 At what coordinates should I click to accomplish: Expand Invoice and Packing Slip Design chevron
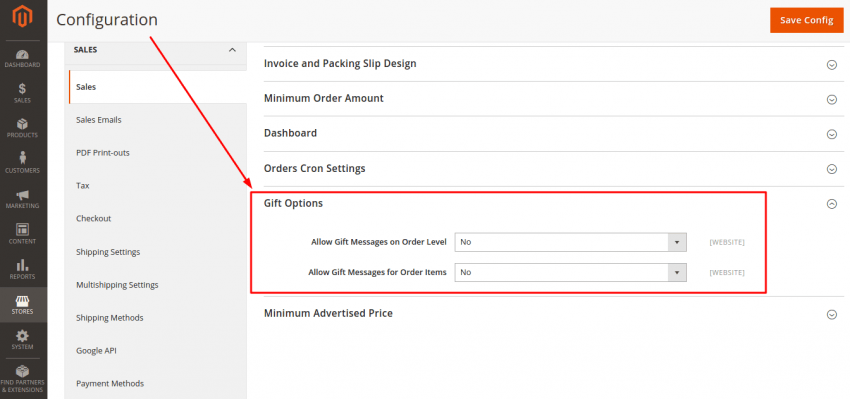832,65
